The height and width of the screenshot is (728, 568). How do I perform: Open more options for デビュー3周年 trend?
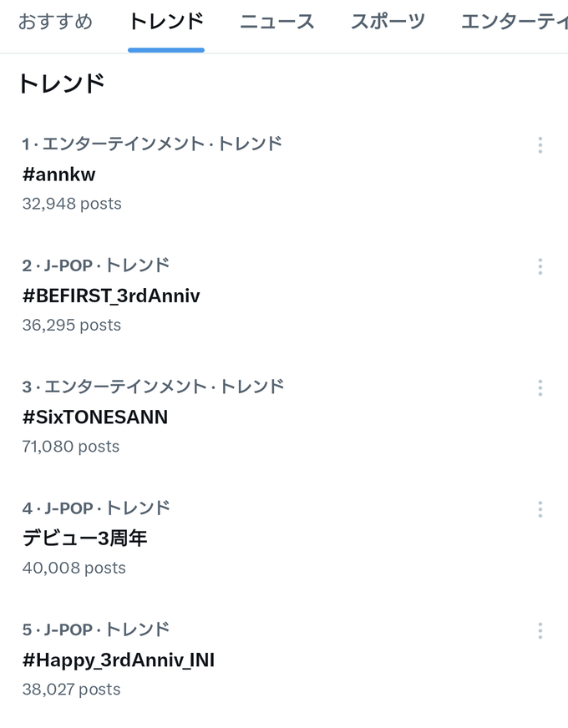click(540, 509)
